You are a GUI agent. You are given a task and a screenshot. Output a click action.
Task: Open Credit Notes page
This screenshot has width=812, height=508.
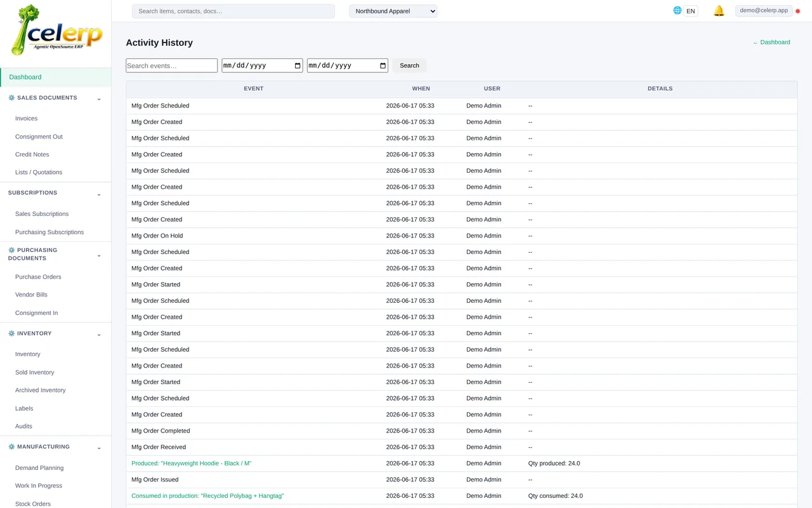tap(32, 154)
